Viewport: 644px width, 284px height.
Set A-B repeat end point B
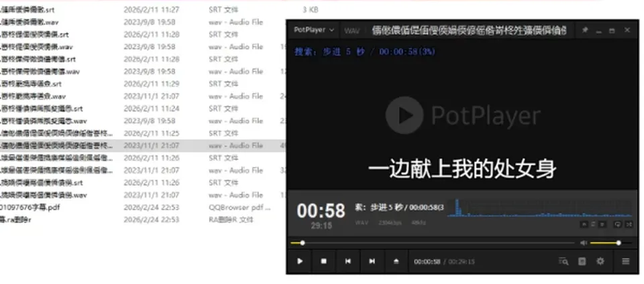point(602,224)
